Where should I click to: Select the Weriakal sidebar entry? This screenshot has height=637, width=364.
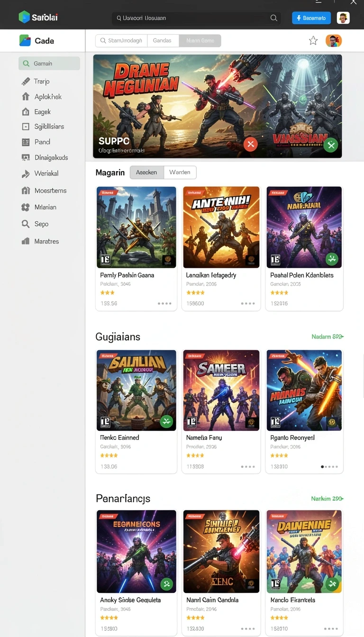tap(40, 173)
